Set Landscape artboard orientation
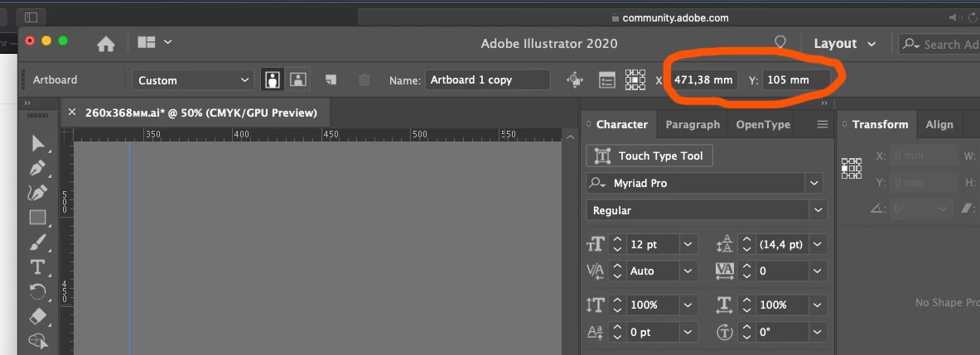Image resolution: width=980 pixels, height=355 pixels. click(298, 80)
